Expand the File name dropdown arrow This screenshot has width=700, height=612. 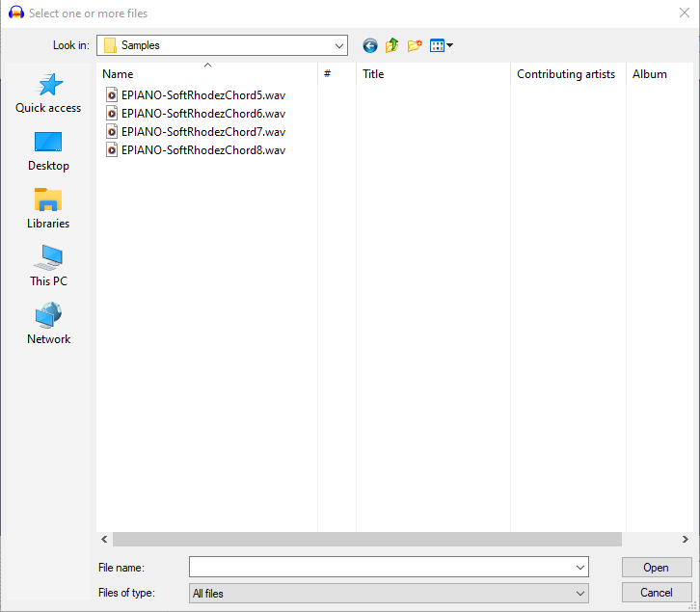click(579, 568)
